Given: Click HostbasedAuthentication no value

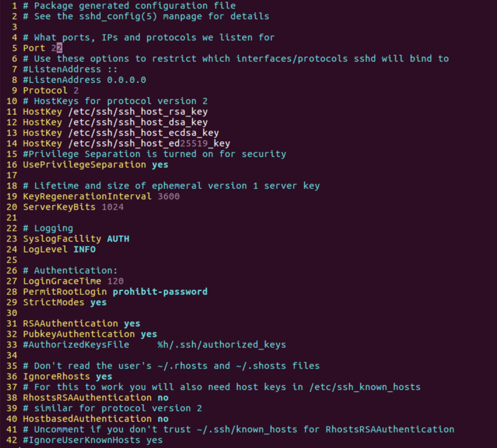Looking at the screenshot, I should (x=163, y=419).
